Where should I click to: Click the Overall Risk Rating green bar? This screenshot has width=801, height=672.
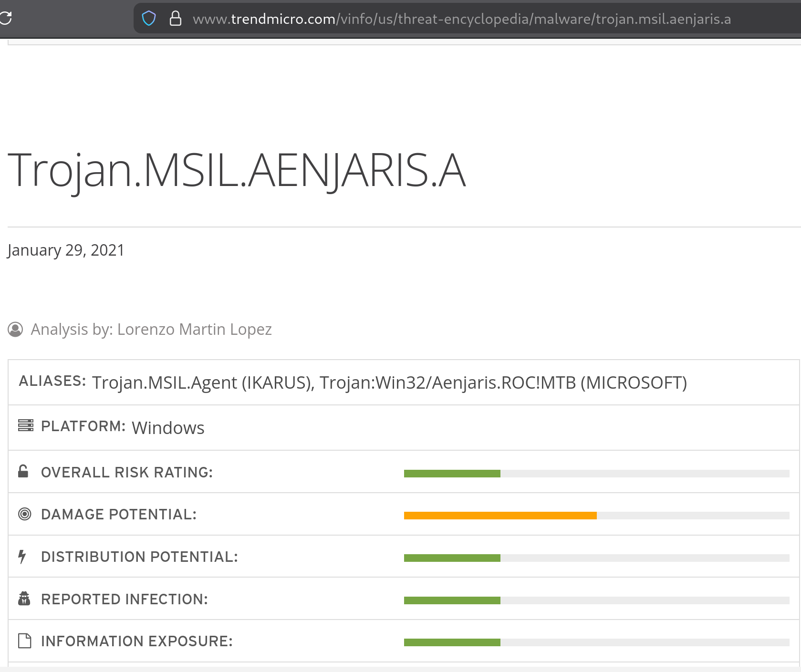(x=452, y=474)
